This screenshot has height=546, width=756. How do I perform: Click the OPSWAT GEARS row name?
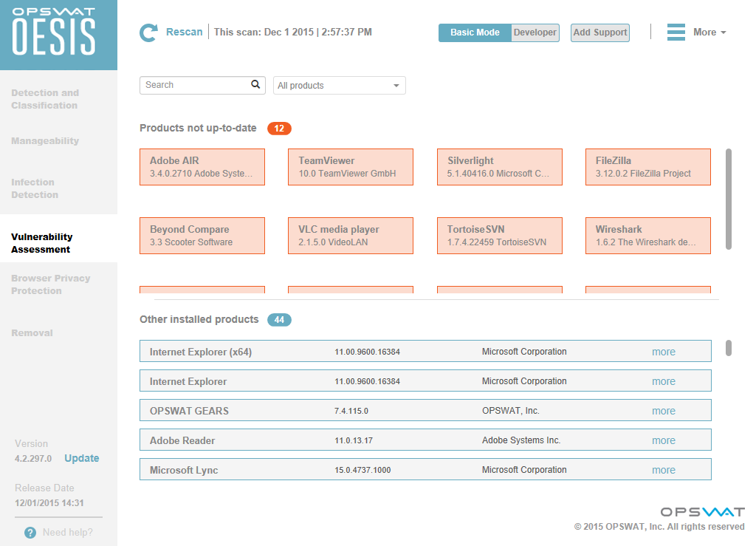pos(189,411)
